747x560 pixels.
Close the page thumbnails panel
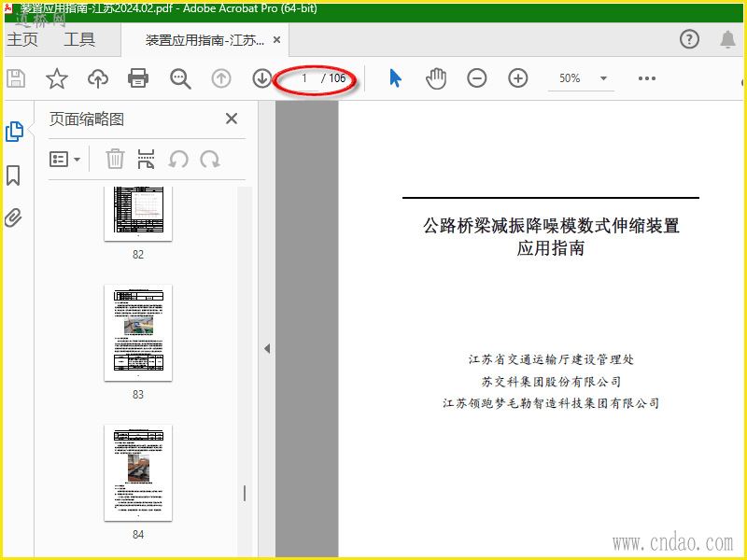point(232,119)
